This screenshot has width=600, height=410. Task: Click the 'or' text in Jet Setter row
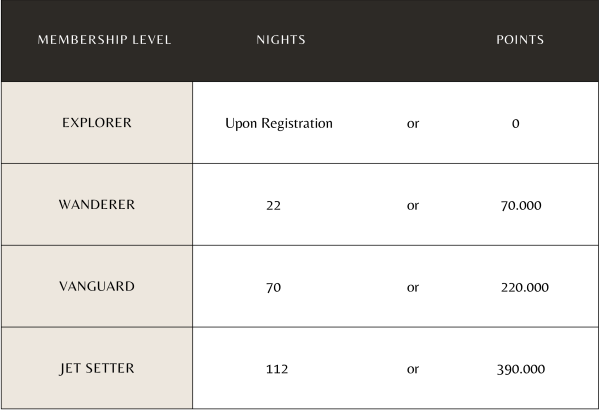click(413, 369)
